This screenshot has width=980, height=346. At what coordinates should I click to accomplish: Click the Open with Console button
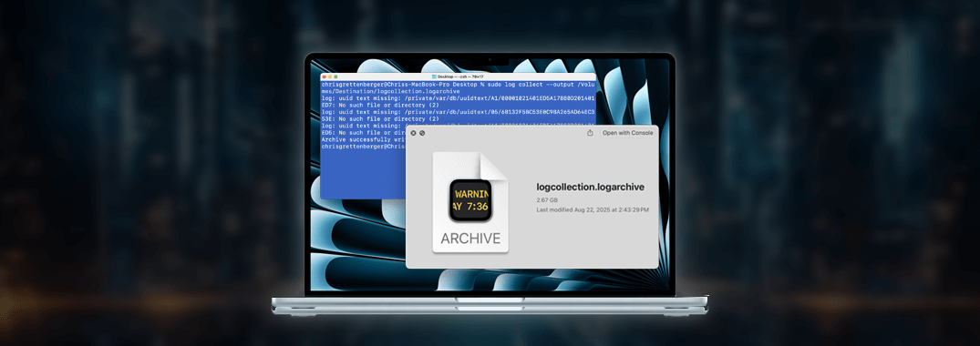(627, 133)
